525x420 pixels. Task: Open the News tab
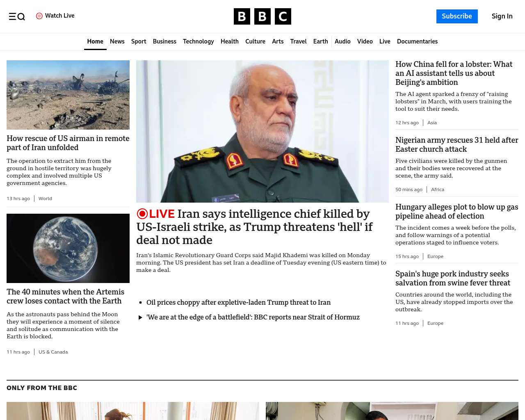point(117,41)
